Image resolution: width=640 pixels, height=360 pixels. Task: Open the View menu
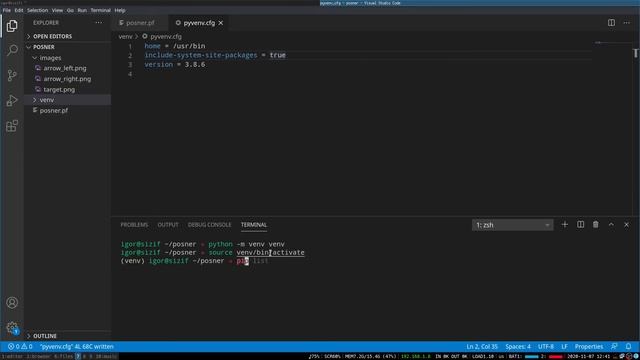57,10
